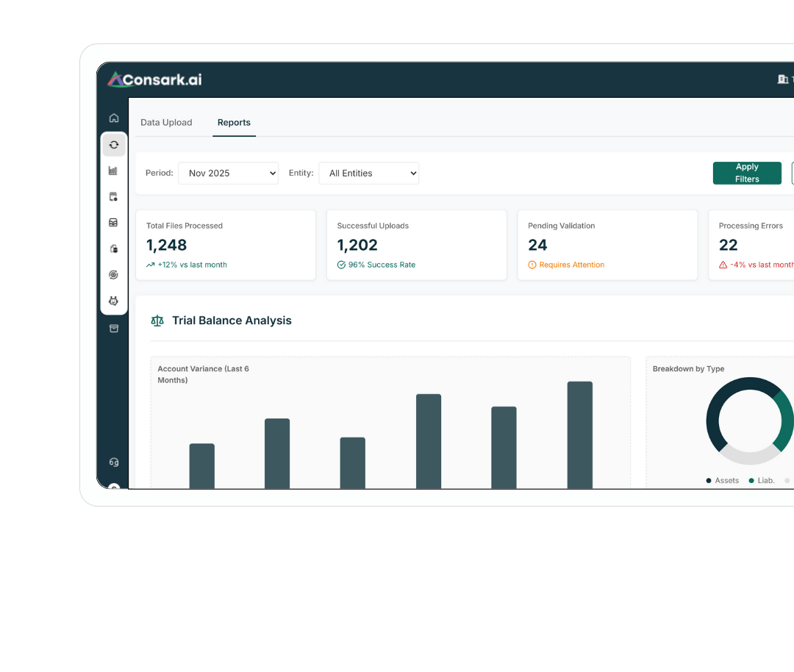The image size is (794, 672).
Task: Expand the Entity dropdown showing All Entities
Action: 368,174
